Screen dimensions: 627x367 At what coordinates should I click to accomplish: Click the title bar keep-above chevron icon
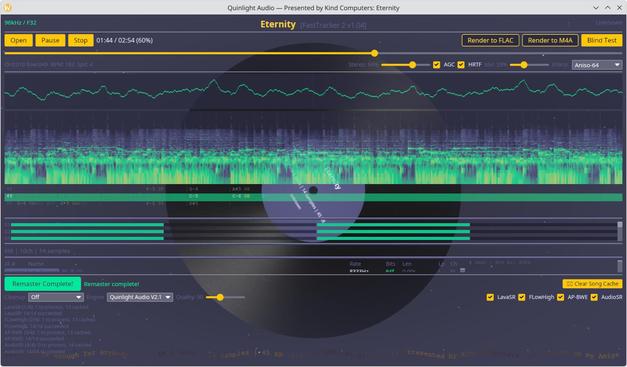pos(607,8)
